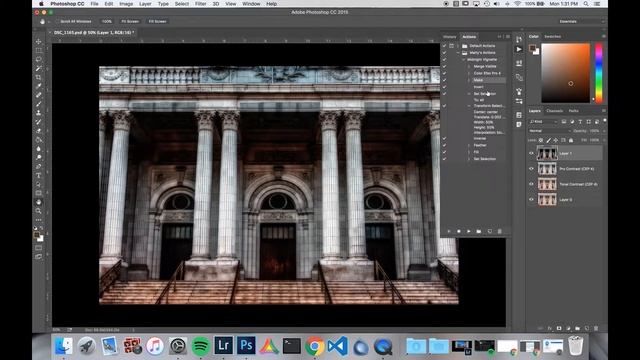Select the Eyedropper tool
This screenshot has width=640, height=360.
click(x=39, y=86)
